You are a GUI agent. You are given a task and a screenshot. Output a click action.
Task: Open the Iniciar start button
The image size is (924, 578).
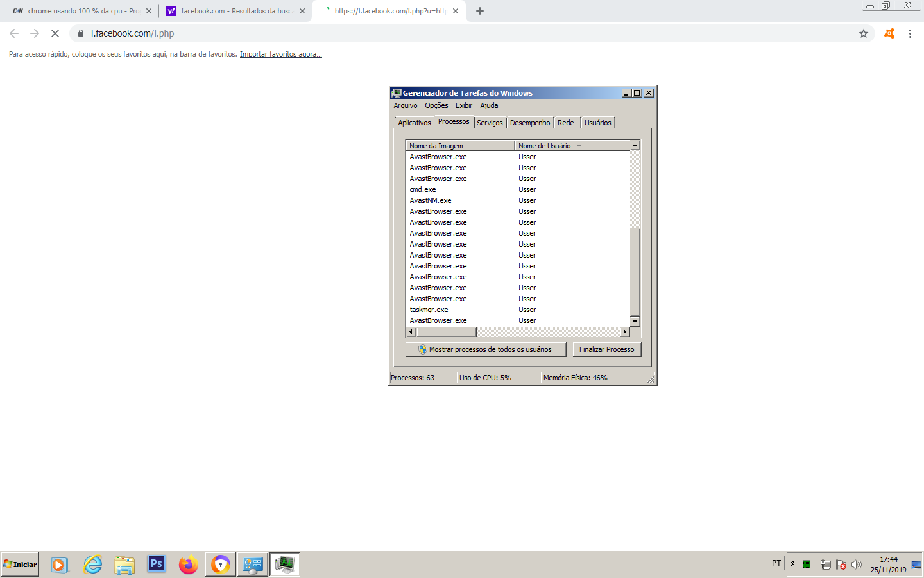tap(20, 565)
